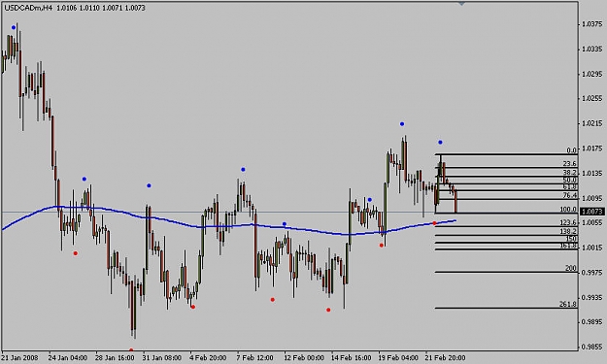Click the 1.0175 price axis label

[592, 149]
